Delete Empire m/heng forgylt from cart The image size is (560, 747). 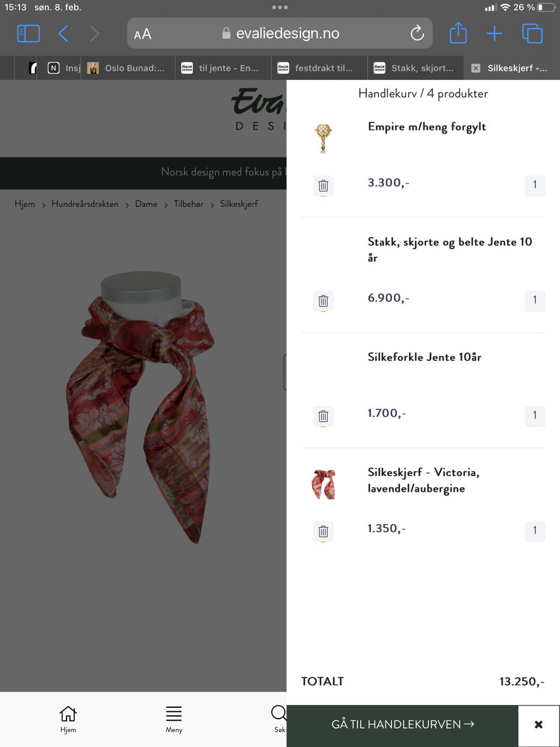(323, 186)
